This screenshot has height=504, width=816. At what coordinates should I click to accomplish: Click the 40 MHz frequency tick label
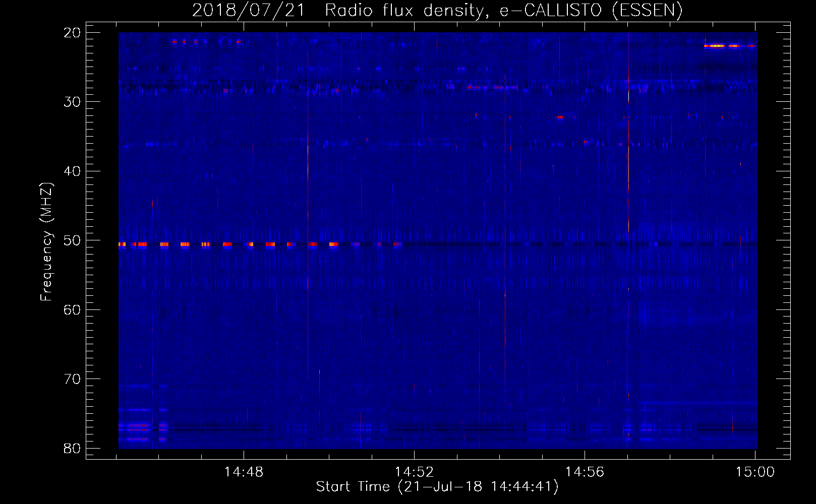72,171
